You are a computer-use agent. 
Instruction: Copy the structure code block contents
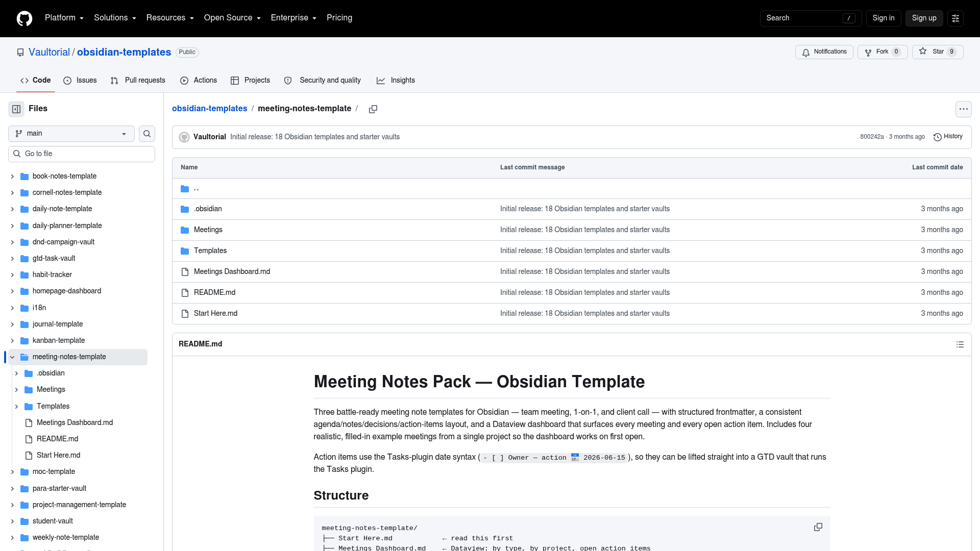click(x=818, y=527)
